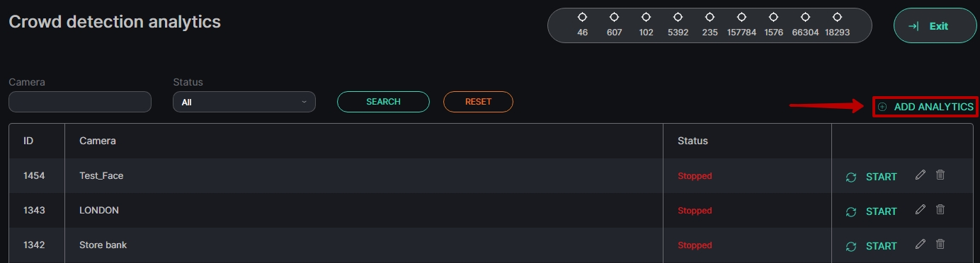Remove the Store bank row with trash icon
Image resolution: width=980 pixels, height=263 pixels.
tap(940, 244)
